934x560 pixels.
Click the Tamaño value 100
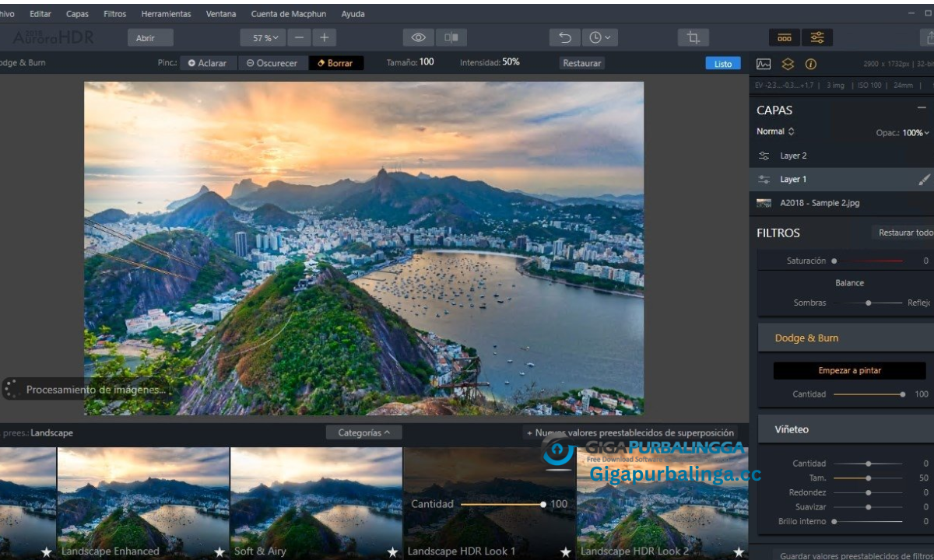click(x=427, y=62)
